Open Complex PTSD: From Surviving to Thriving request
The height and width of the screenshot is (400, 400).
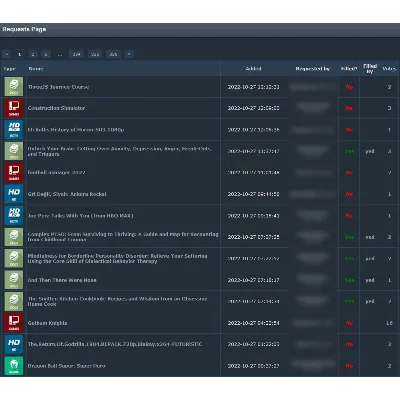tap(123, 237)
